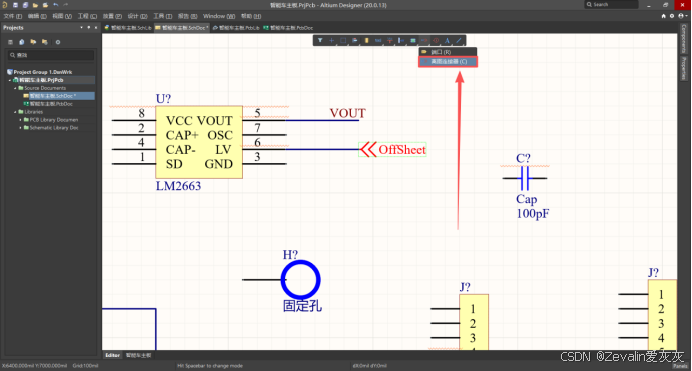Open the Edit (E) menu
Image resolution: width=692 pixels, height=371 pixels.
[x=37, y=16]
